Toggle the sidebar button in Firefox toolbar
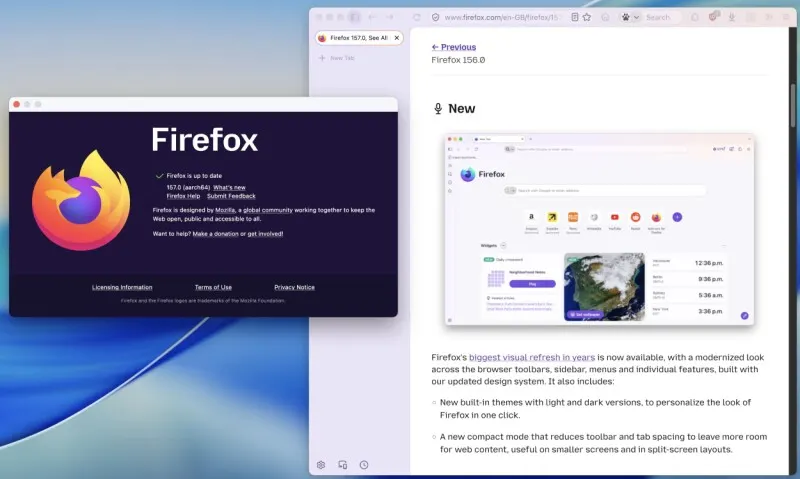The height and width of the screenshot is (479, 800). coord(355,17)
